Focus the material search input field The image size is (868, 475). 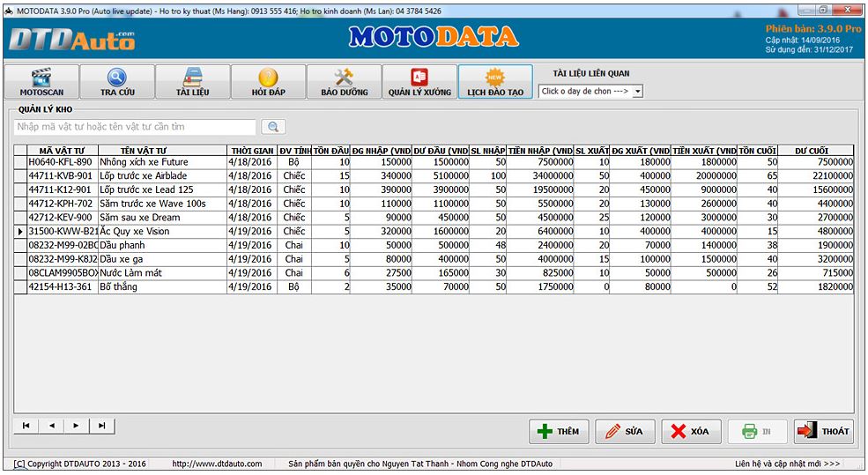135,127
